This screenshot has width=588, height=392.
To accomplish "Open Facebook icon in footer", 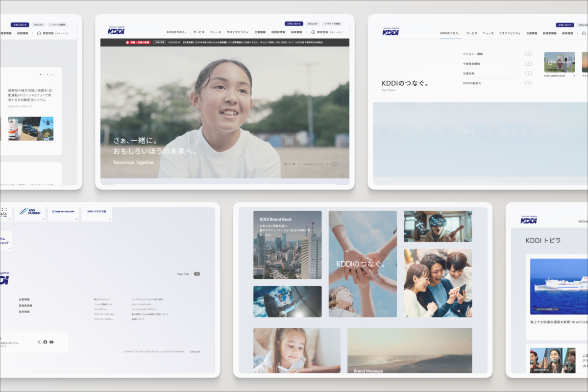I will click(x=45, y=342).
